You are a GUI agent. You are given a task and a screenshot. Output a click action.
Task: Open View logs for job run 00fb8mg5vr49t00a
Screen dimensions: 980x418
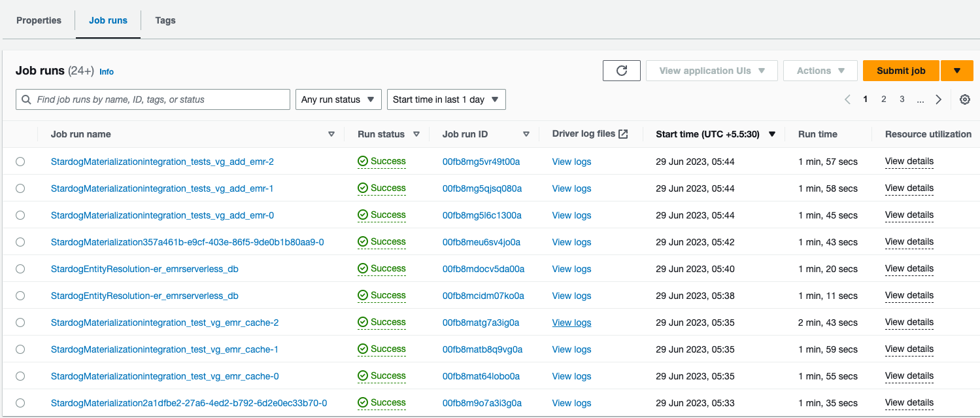click(571, 161)
